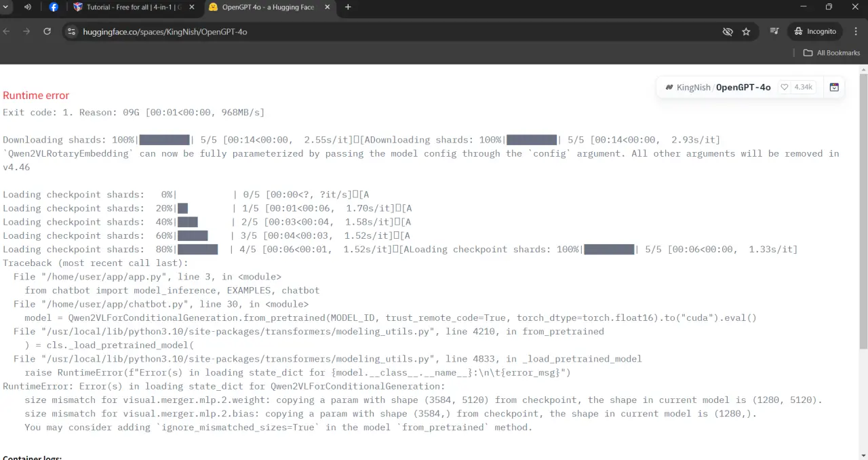Click the 'Loading checkpoint shards: 20%' line
Screen dimensions: 868x460
(208, 208)
